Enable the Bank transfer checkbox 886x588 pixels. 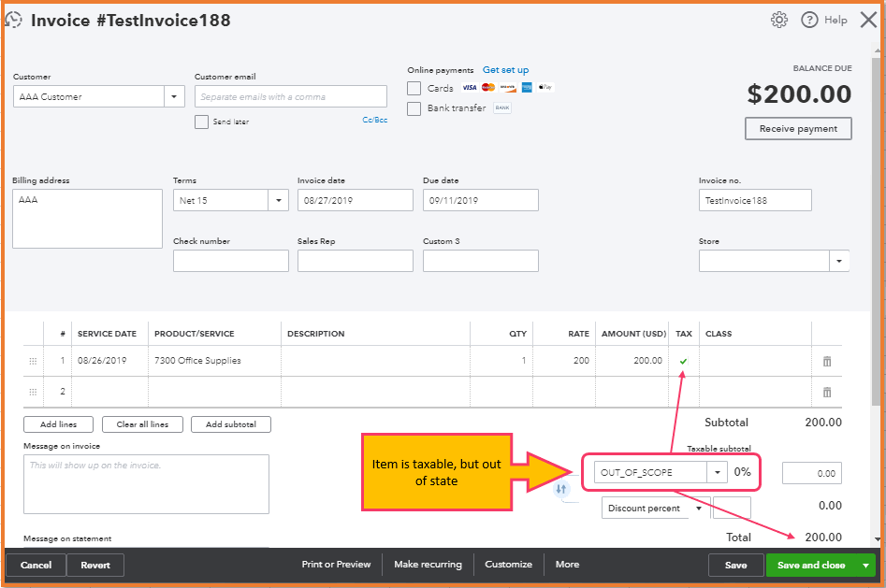pos(414,108)
